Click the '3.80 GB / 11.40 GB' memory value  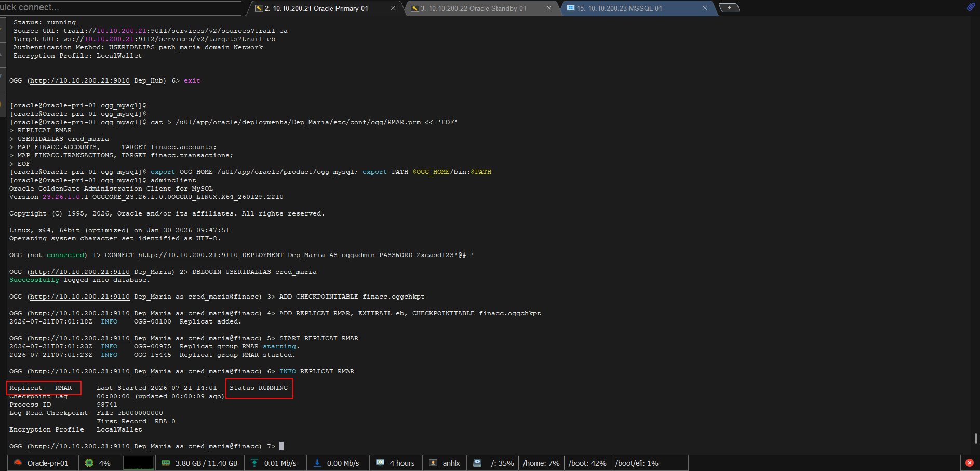pos(206,463)
